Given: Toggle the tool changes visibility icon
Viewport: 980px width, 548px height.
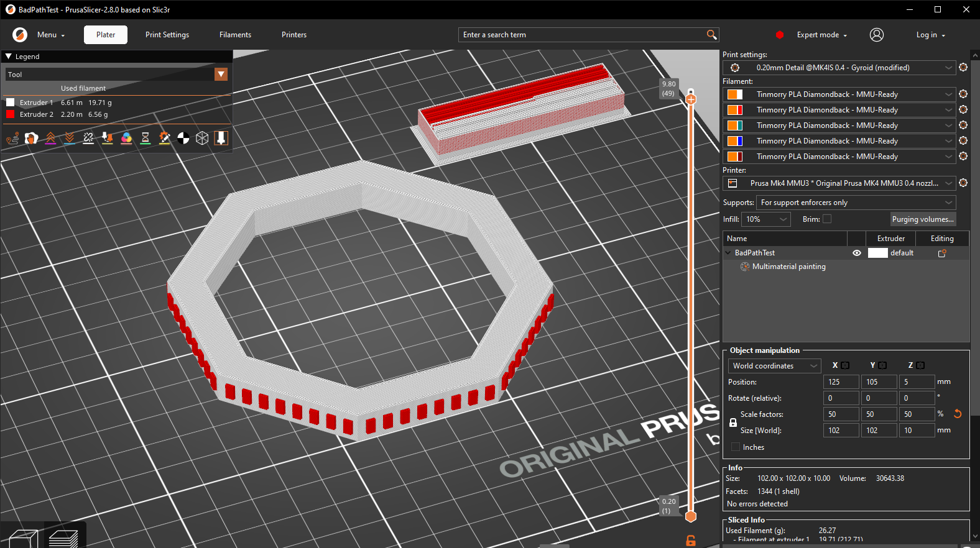Looking at the screenshot, I should (x=108, y=138).
